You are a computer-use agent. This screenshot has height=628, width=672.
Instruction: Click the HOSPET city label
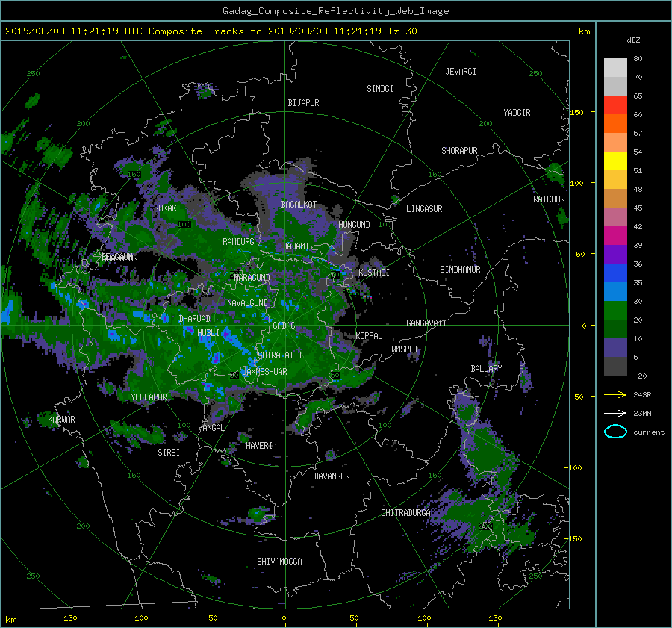[405, 349]
